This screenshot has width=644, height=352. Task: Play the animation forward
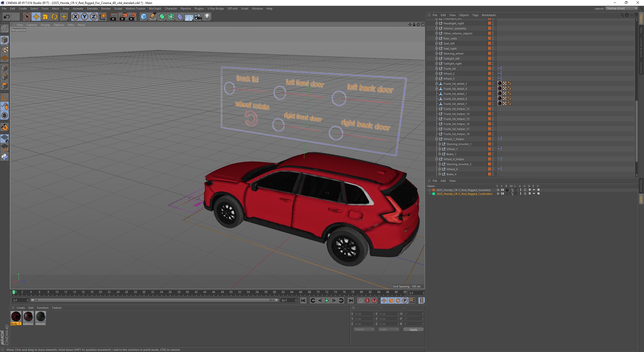pyautogui.click(x=327, y=300)
